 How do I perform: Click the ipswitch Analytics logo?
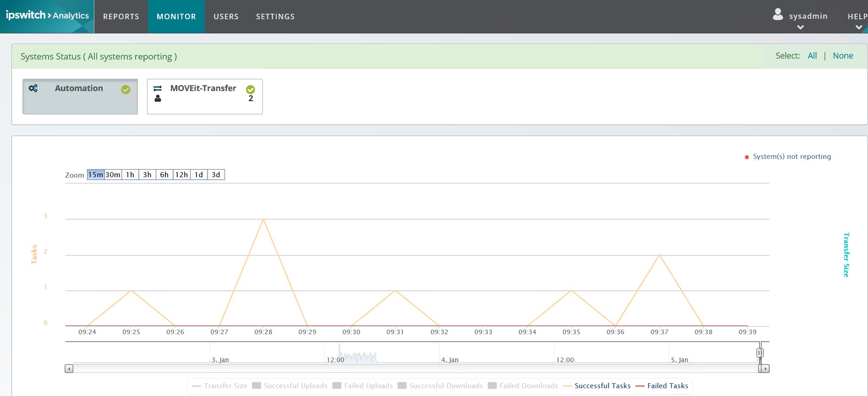(x=47, y=16)
